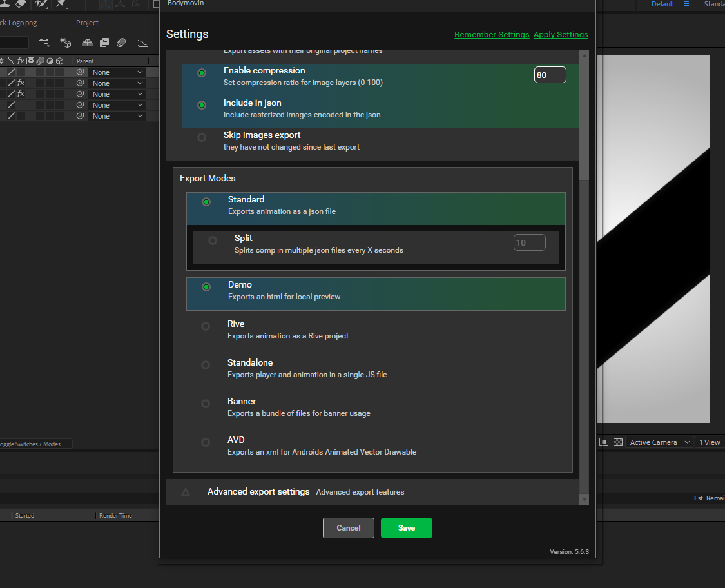Enable Skip images export
Screen dimensions: 725x588
(x=202, y=137)
